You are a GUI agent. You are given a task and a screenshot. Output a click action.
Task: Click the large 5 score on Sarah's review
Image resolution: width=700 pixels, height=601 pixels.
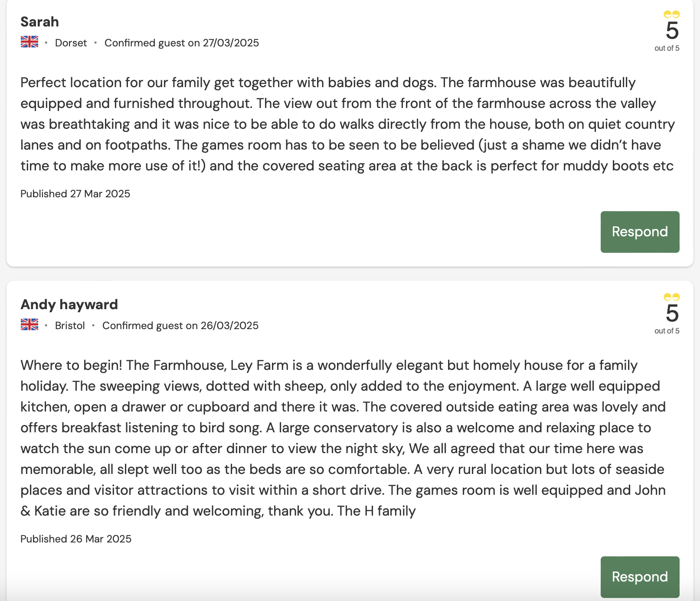click(x=672, y=31)
